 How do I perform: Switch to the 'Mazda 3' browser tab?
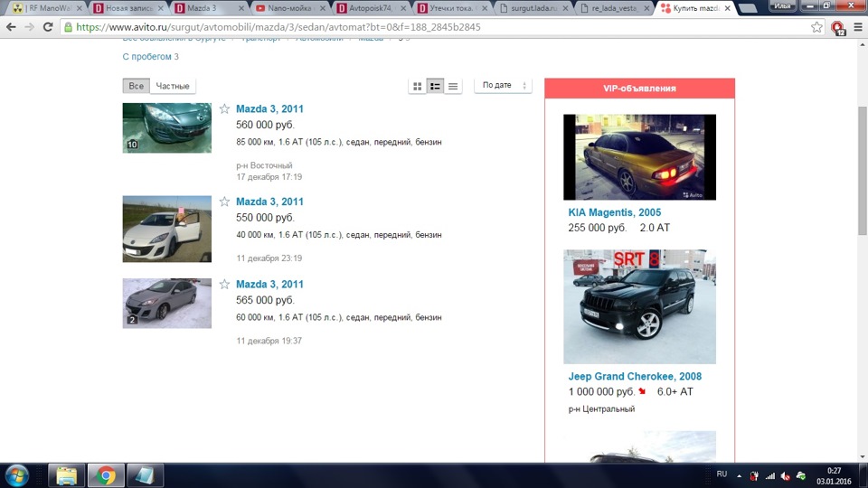pos(208,8)
